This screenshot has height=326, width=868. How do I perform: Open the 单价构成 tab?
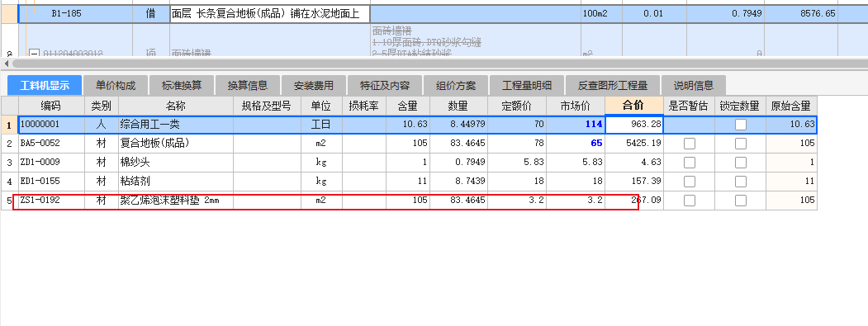[x=115, y=86]
